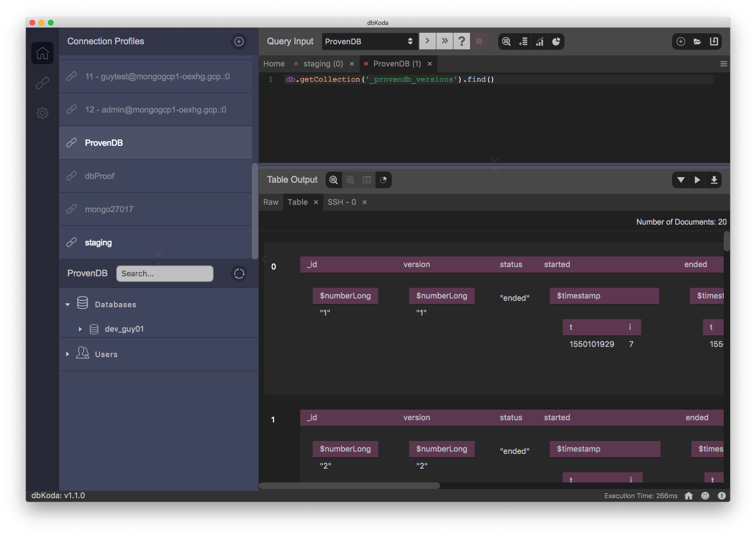Click the list-plus icon in Query Input toolbar
This screenshot has height=536, width=756.
coord(523,42)
